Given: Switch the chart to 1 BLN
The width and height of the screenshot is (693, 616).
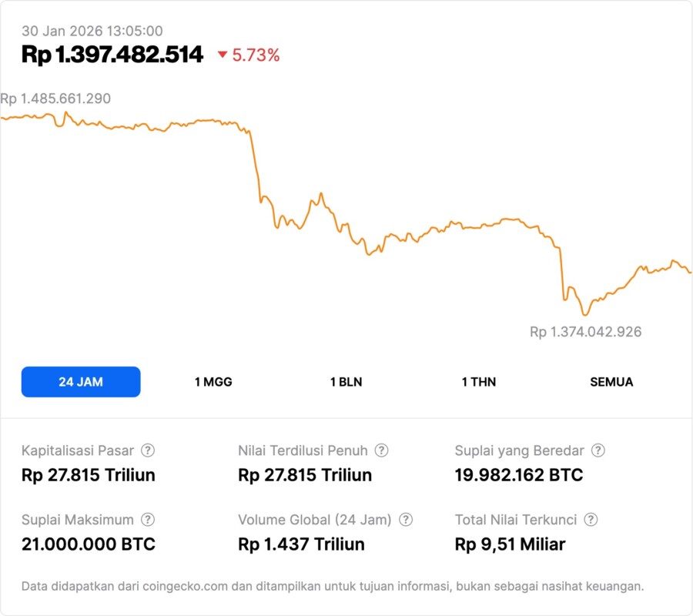Looking at the screenshot, I should coord(346,382).
